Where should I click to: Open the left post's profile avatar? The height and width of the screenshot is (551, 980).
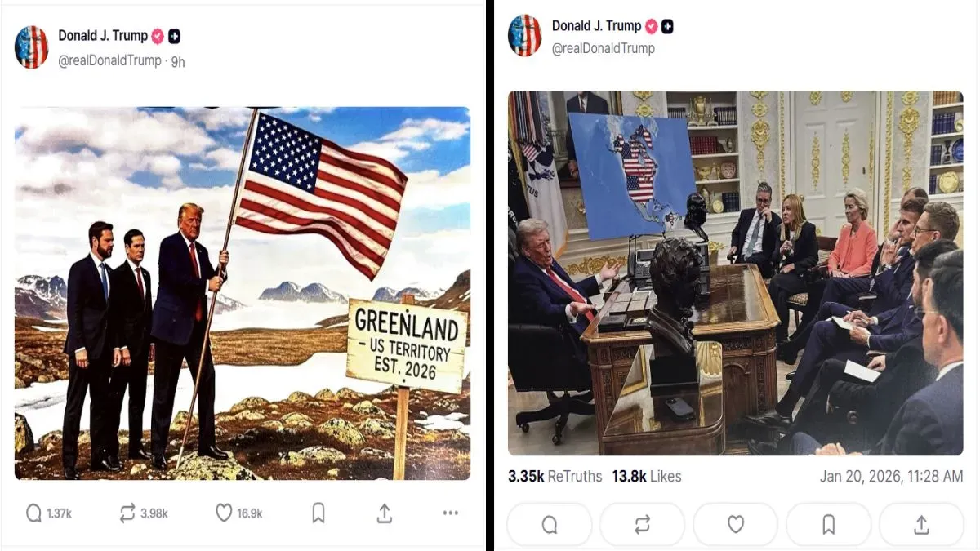coord(32,47)
